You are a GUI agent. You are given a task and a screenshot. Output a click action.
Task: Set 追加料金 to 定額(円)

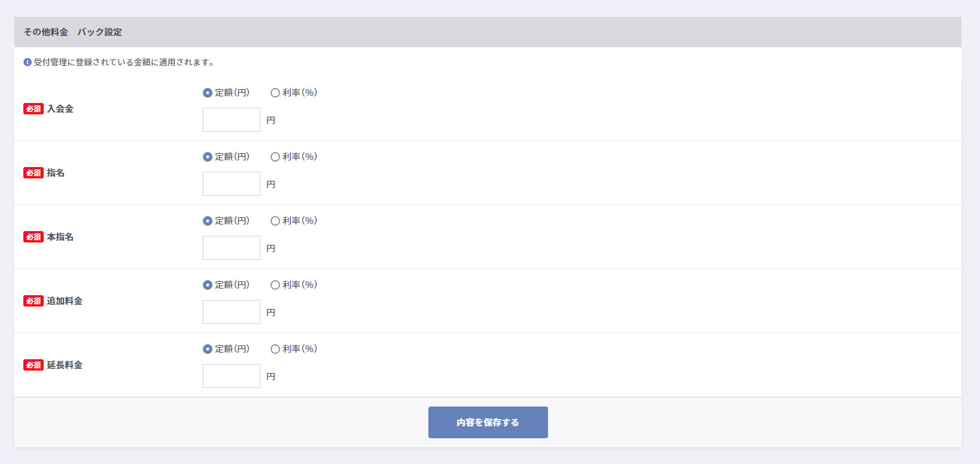click(208, 285)
